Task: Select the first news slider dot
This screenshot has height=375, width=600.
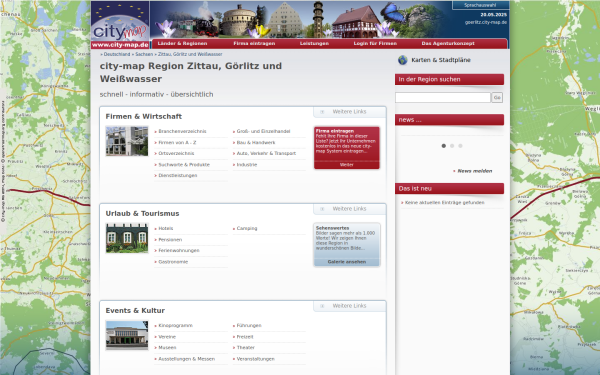Action: click(x=443, y=146)
